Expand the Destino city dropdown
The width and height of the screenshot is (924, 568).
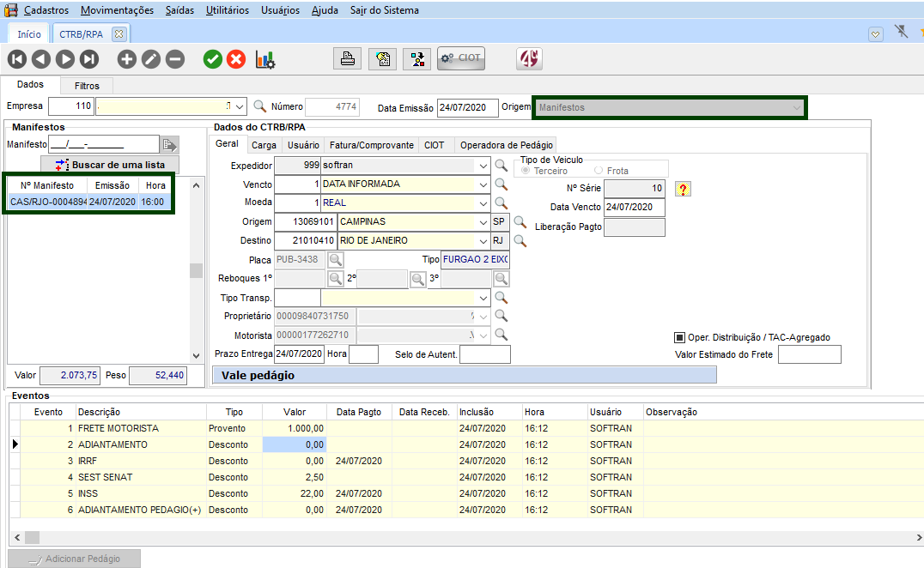pos(484,240)
